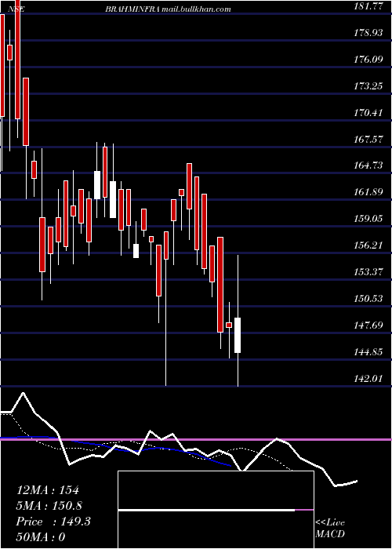This screenshot has height=549, width=392.
Task: Click the 181.77 price axis label
Action: click(x=368, y=6)
